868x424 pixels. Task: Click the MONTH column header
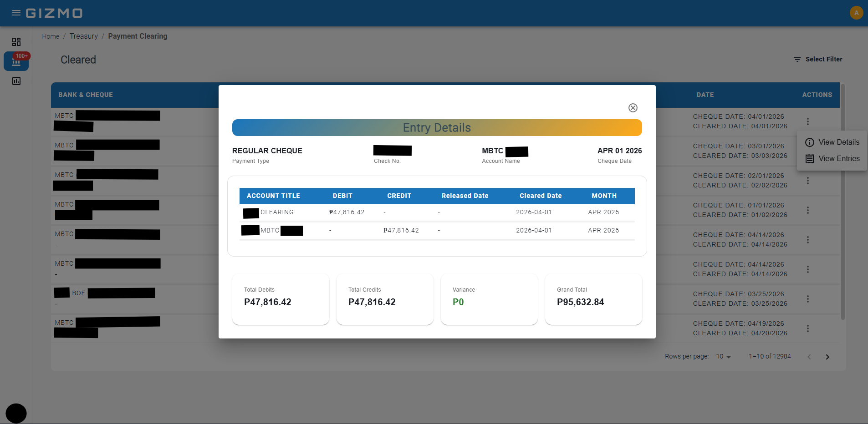[604, 196]
